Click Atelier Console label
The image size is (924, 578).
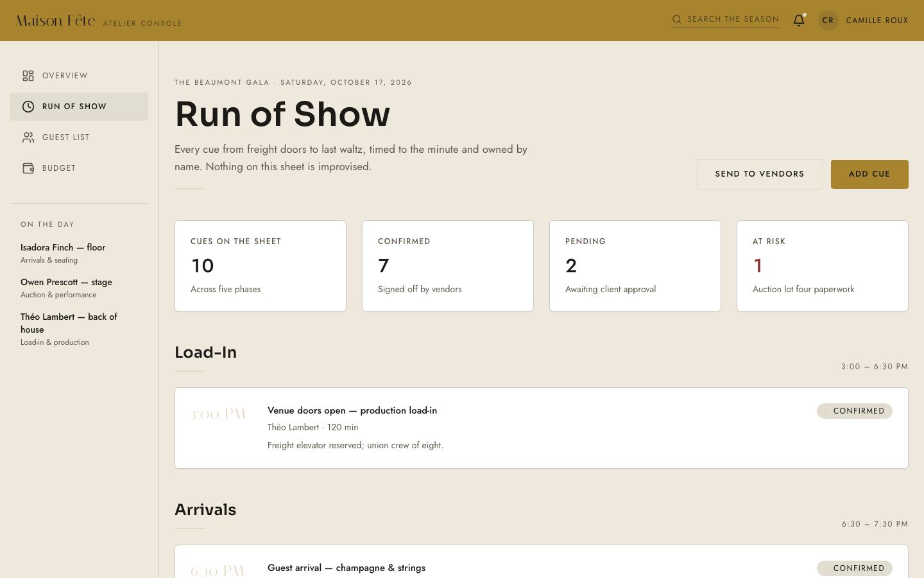click(x=142, y=23)
